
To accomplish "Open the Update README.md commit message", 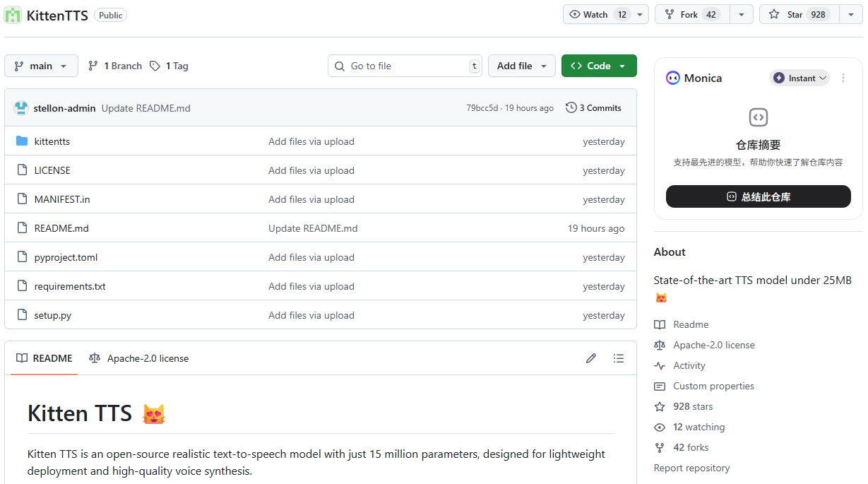I will [x=146, y=108].
